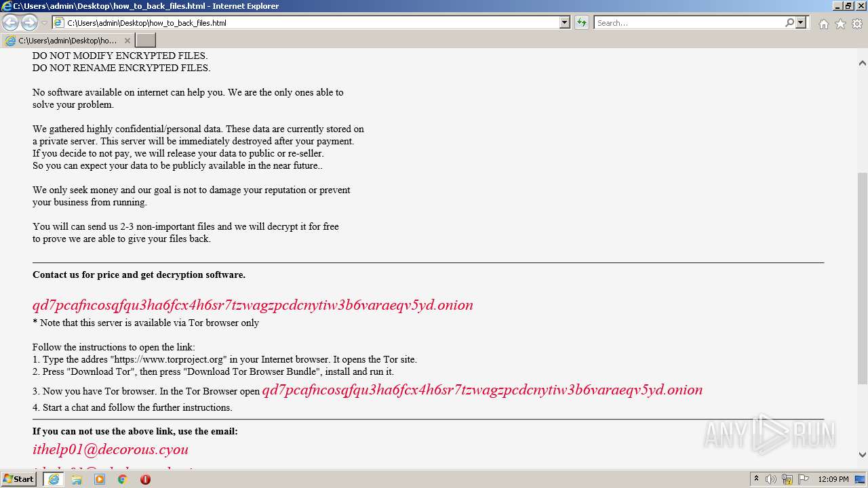The width and height of the screenshot is (868, 488).
Task: Go back with the Back arrow button
Action: (11, 23)
